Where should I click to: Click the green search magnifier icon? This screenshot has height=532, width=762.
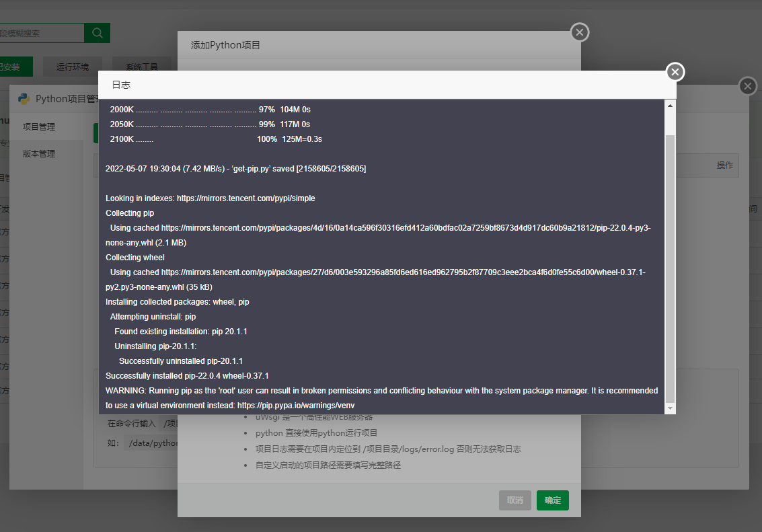[x=98, y=33]
